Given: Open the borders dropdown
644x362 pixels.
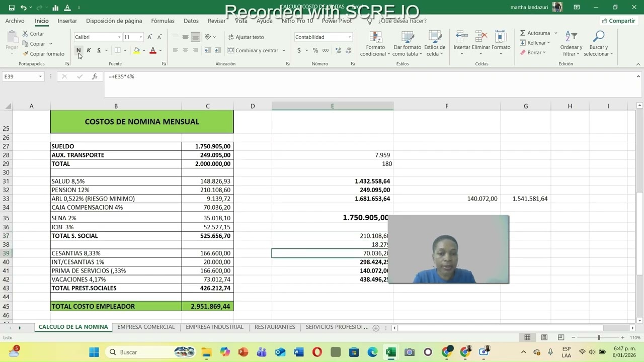Looking at the screenshot, I should click(124, 50).
